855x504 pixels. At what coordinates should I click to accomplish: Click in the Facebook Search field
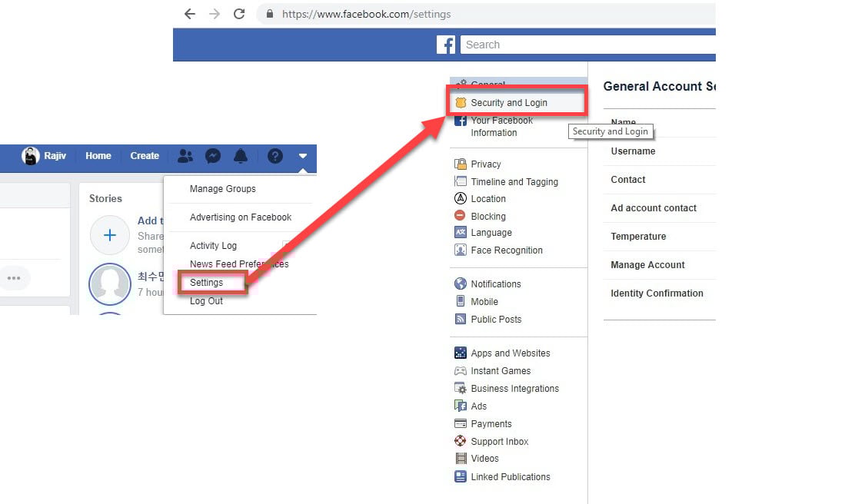coord(587,45)
